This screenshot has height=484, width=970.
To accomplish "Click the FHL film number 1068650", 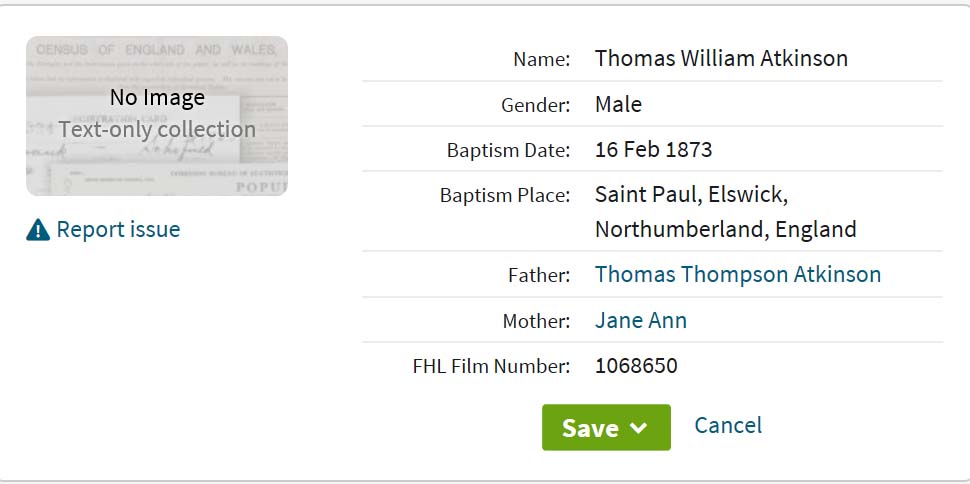I will pos(636,366).
